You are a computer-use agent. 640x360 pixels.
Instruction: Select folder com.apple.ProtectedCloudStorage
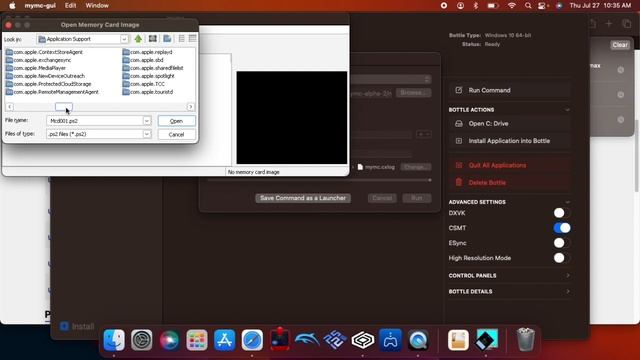pyautogui.click(x=49, y=84)
